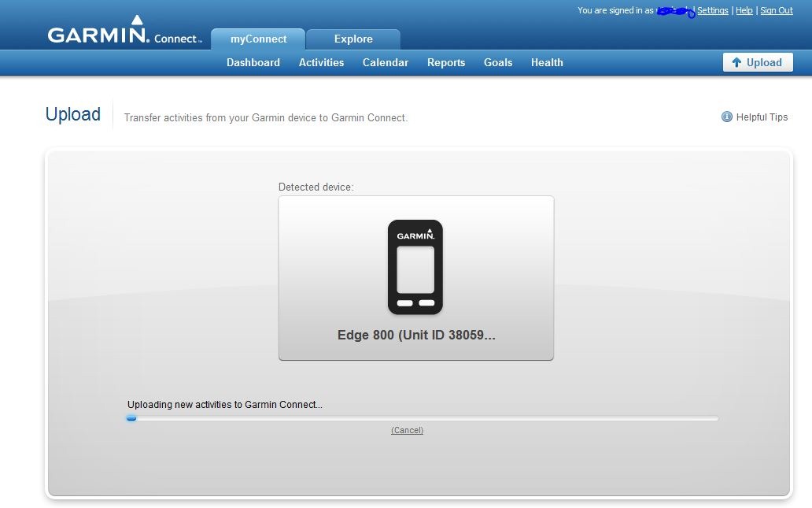
Task: Open Reports section
Action: [x=446, y=63]
